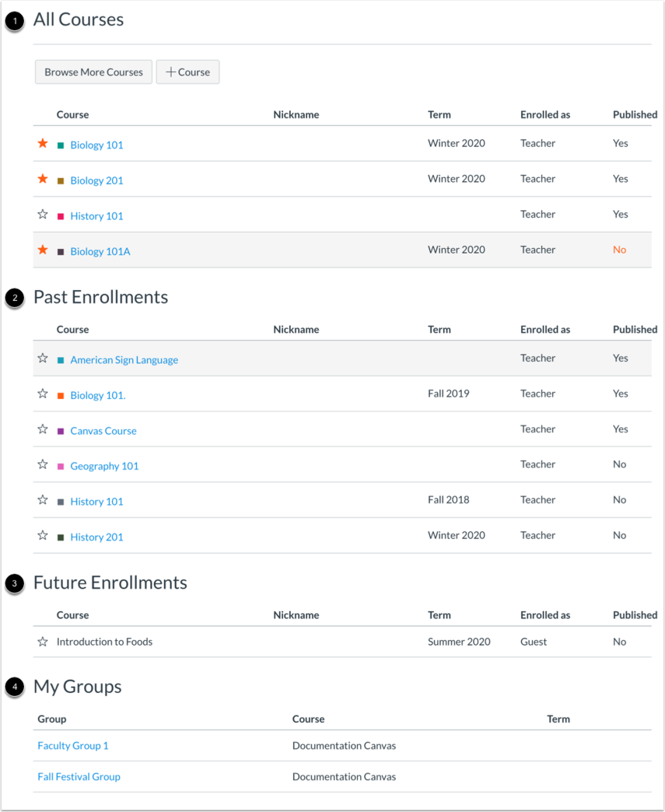Image resolution: width=665 pixels, height=812 pixels.
Task: Open the American Sign Language course
Action: [124, 360]
